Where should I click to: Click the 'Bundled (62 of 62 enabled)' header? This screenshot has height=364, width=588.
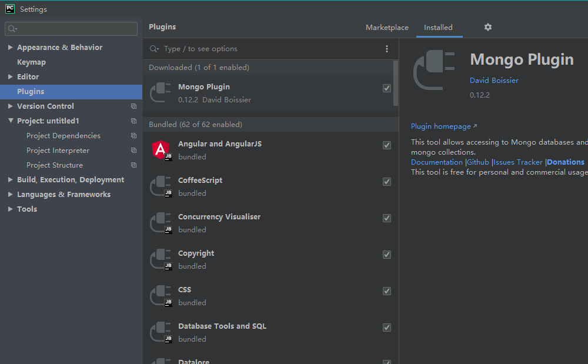(270, 125)
